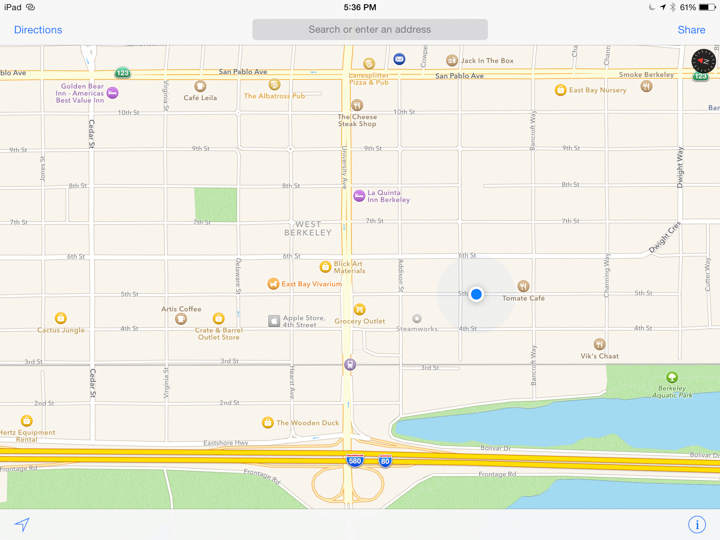This screenshot has height=540, width=720.
Task: Select the train station transit pin
Action: [350, 365]
